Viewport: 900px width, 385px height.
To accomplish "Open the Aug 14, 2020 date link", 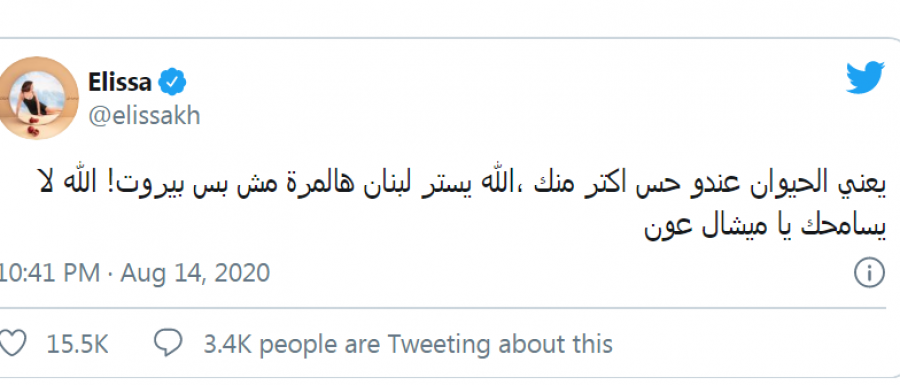I will point(195,273).
